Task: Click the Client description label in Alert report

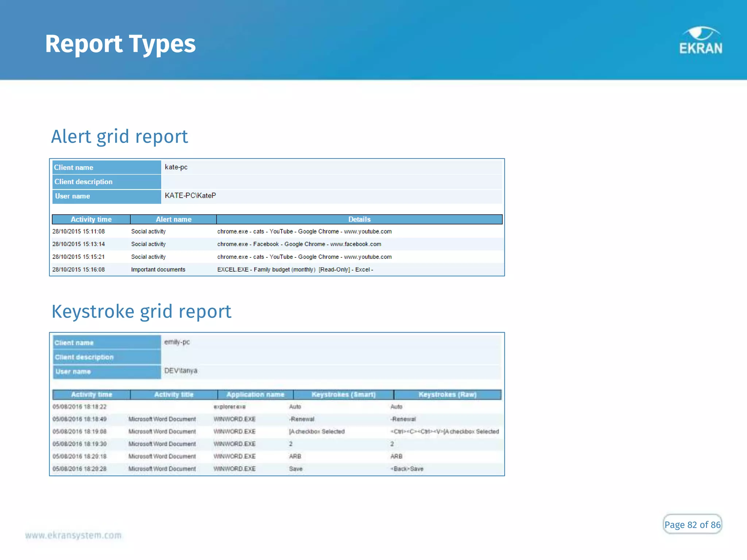Action: (x=84, y=182)
